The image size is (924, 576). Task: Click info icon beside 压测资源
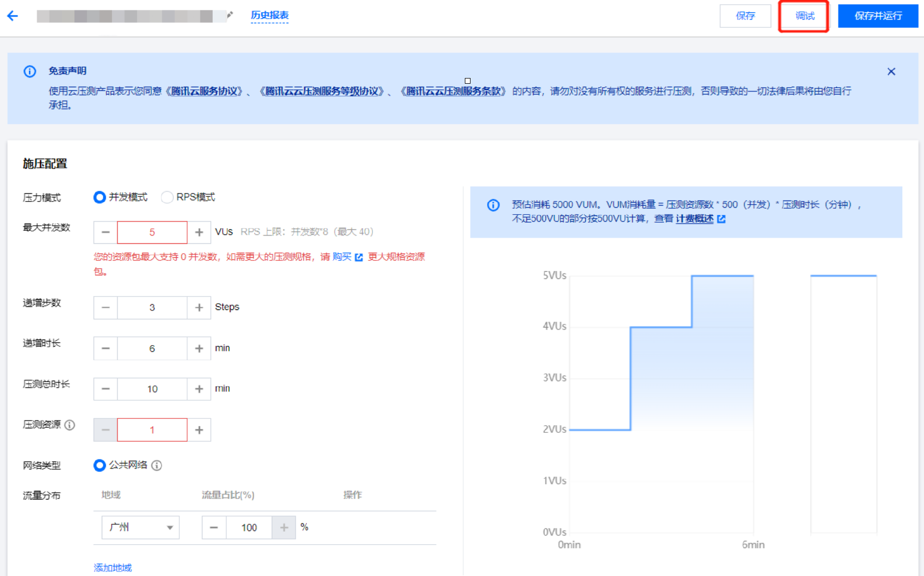tap(70, 425)
